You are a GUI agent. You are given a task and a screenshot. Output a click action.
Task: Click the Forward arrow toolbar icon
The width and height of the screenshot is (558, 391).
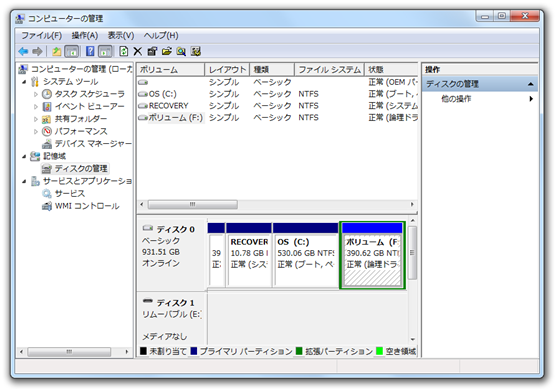point(37,52)
